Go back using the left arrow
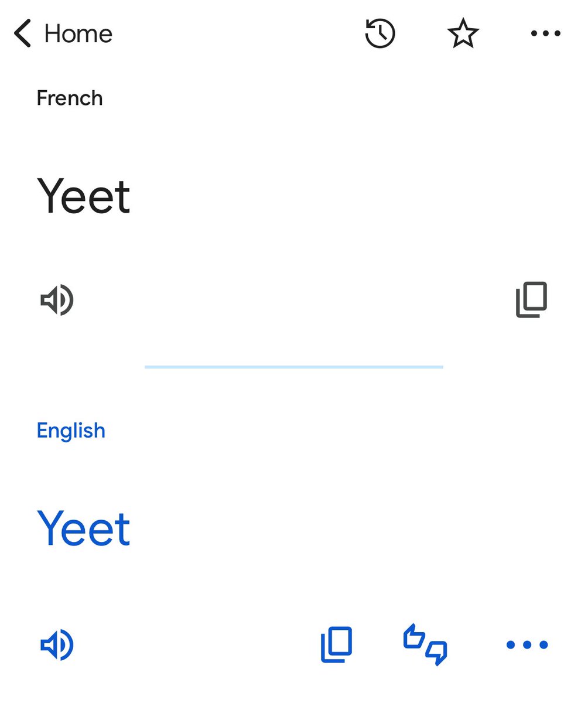Viewport: 588px width, 703px height. click(22, 33)
